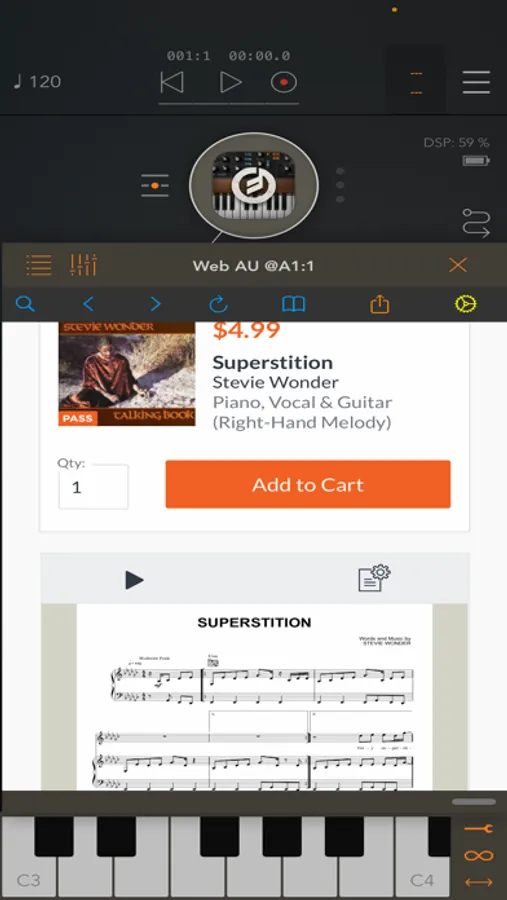
Task: Open the sheet music display settings
Action: coord(374,578)
